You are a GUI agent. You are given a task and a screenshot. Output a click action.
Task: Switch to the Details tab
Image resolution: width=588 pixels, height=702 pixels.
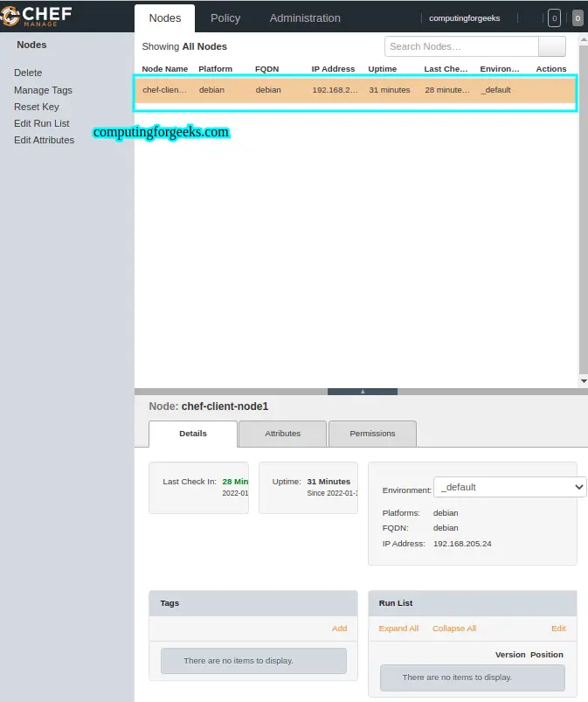193,434
